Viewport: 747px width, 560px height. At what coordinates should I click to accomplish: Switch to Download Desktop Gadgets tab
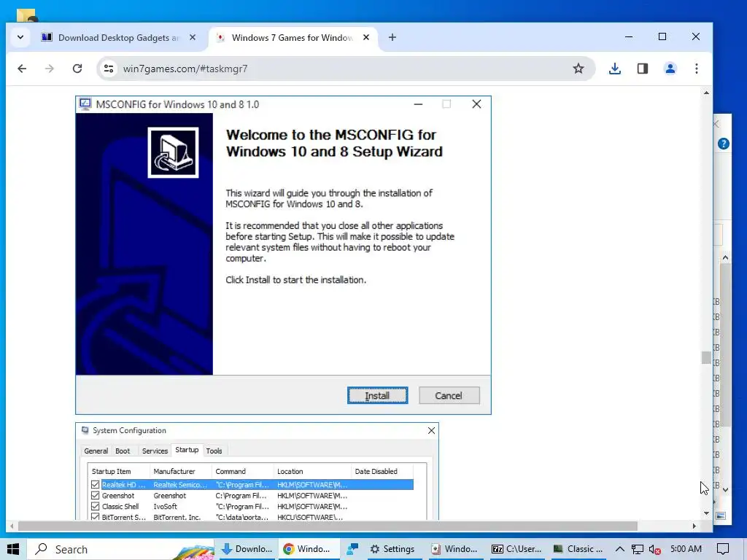[x=119, y=37]
